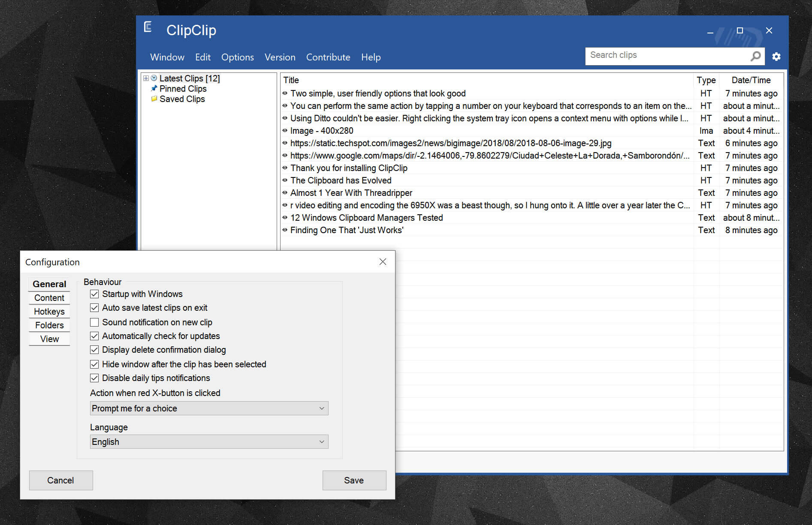Switch to Folders configuration tab
This screenshot has height=525, width=812.
click(49, 325)
